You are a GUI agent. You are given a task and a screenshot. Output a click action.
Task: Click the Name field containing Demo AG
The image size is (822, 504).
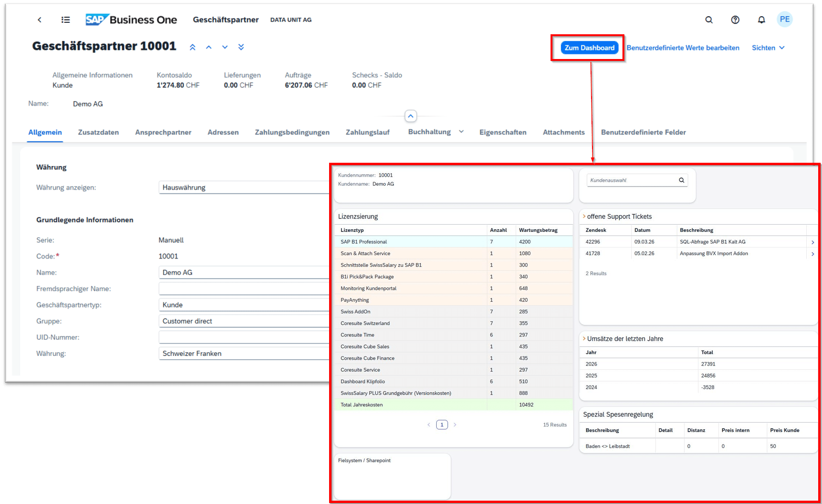pos(244,272)
